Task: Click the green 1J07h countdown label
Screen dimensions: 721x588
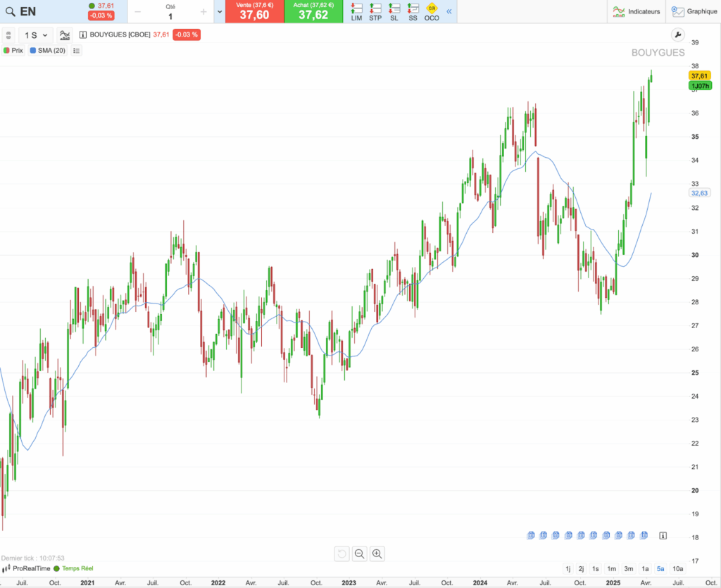Action: point(700,86)
